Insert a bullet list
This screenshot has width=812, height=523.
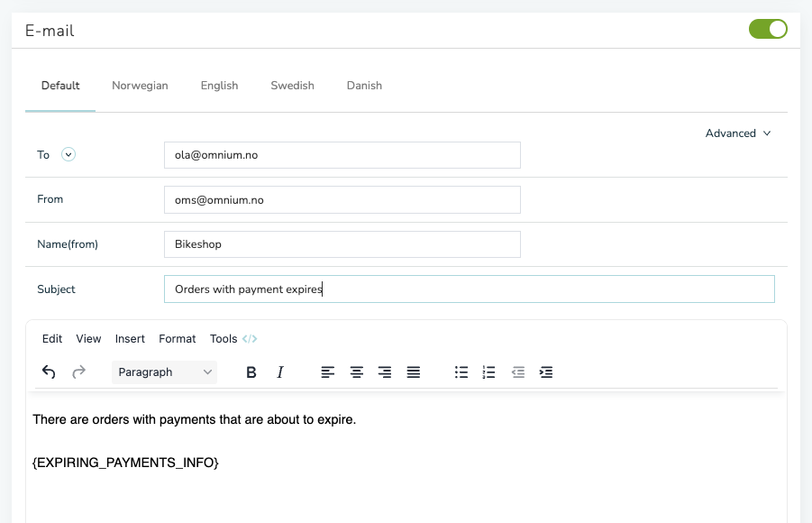pos(461,372)
